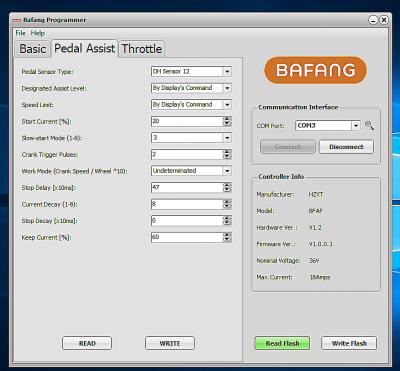The width and height of the screenshot is (400, 371).
Task: Click the Current Decay spinner arrows
Action: pyautogui.click(x=227, y=204)
